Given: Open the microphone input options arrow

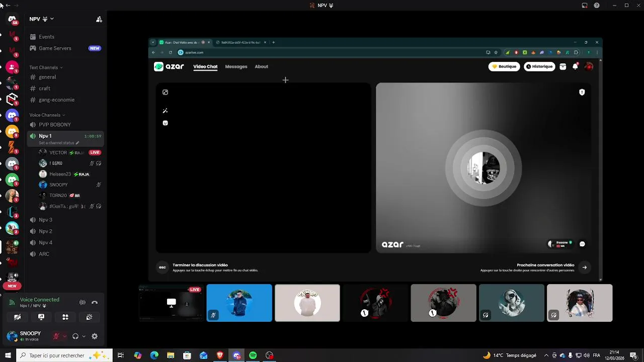Looking at the screenshot, I should pos(64,336).
